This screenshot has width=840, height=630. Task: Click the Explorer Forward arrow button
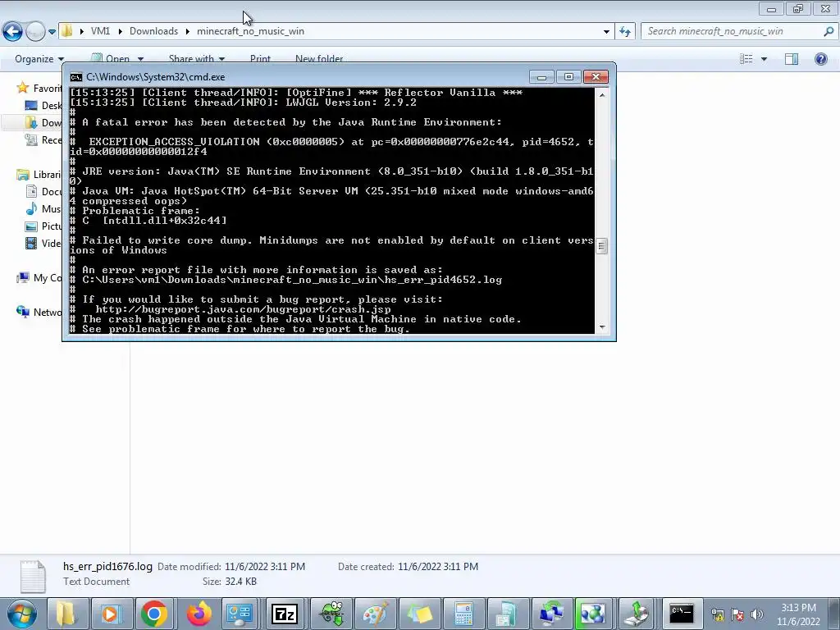tap(35, 31)
